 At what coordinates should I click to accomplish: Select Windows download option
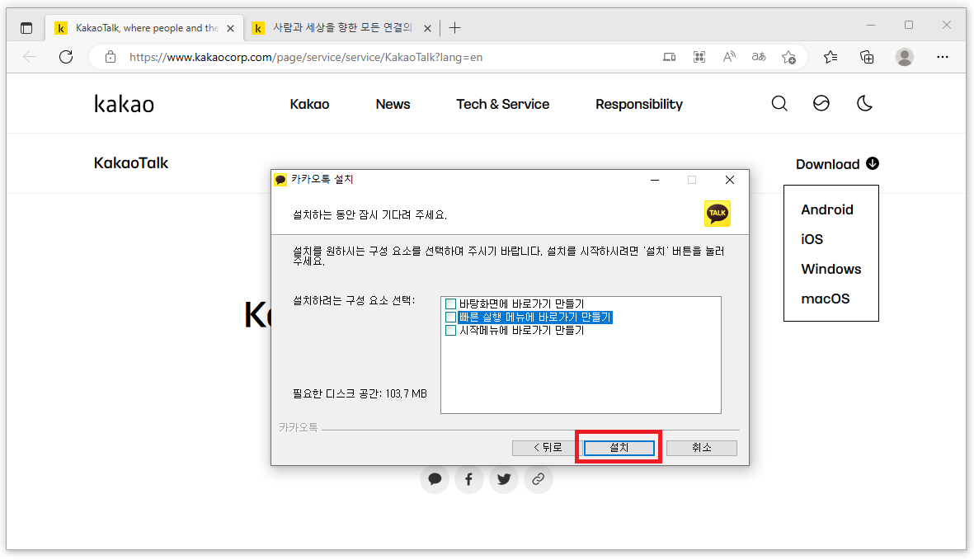(831, 270)
